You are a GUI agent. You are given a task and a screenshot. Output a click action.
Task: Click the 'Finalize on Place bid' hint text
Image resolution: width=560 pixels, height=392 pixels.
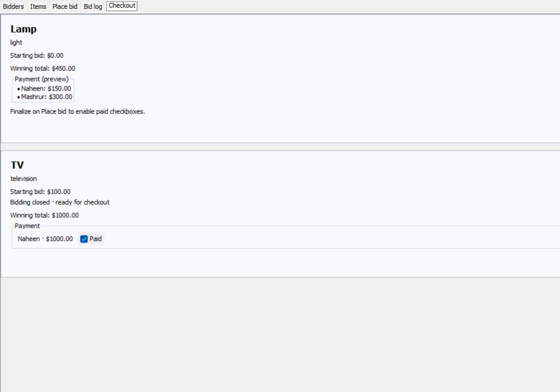tap(78, 111)
